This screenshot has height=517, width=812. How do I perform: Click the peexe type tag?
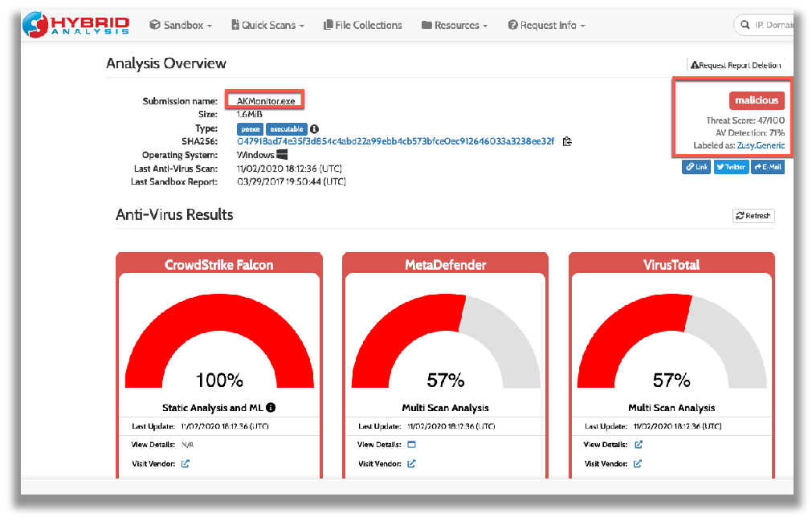tap(250, 129)
